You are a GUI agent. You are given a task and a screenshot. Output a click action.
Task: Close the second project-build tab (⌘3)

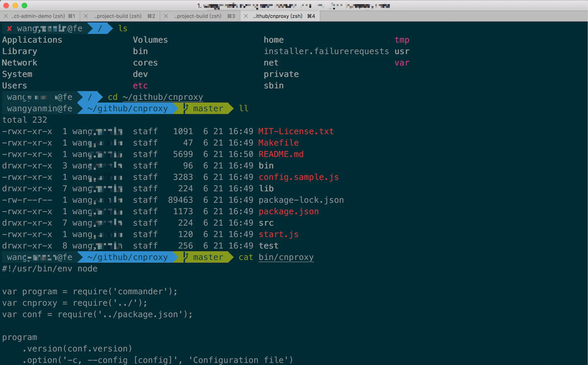[166, 16]
